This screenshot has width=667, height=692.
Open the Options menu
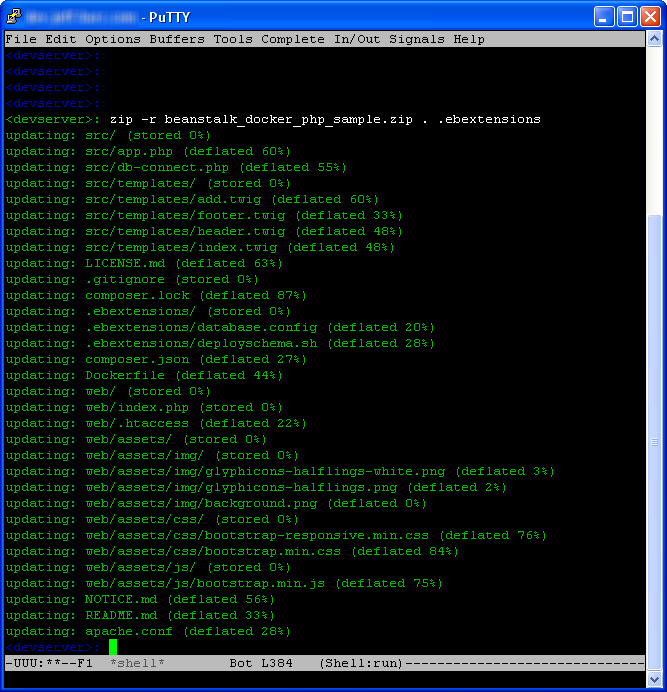113,39
